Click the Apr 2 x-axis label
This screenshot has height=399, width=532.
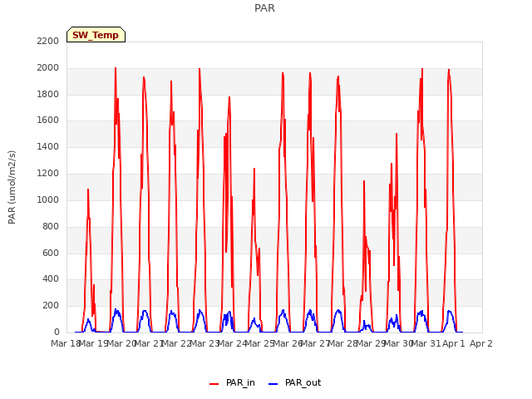coord(481,343)
